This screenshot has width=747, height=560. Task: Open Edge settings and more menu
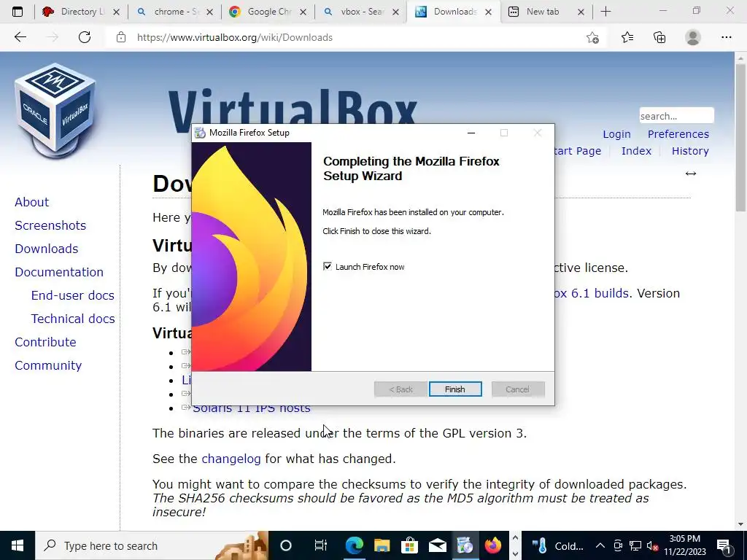click(726, 37)
